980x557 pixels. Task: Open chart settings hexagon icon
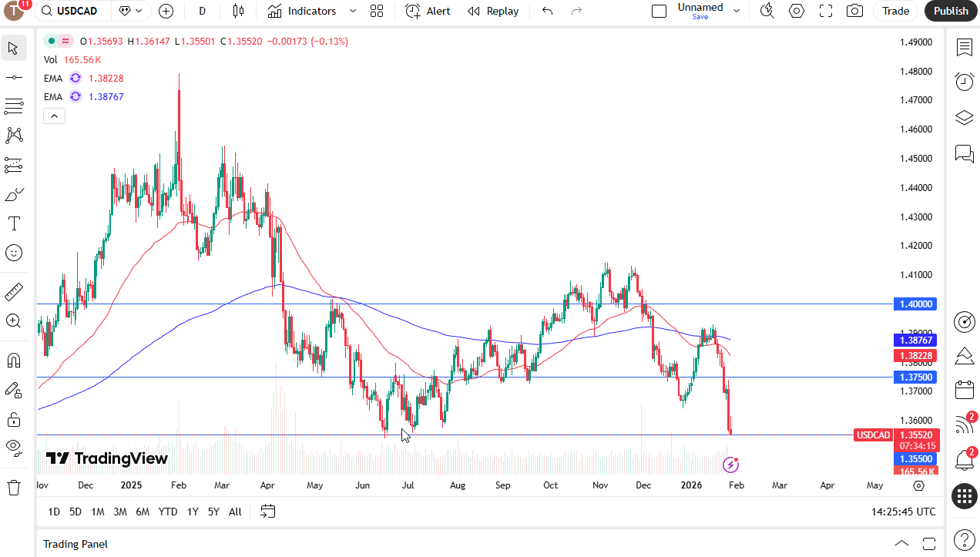coord(797,11)
